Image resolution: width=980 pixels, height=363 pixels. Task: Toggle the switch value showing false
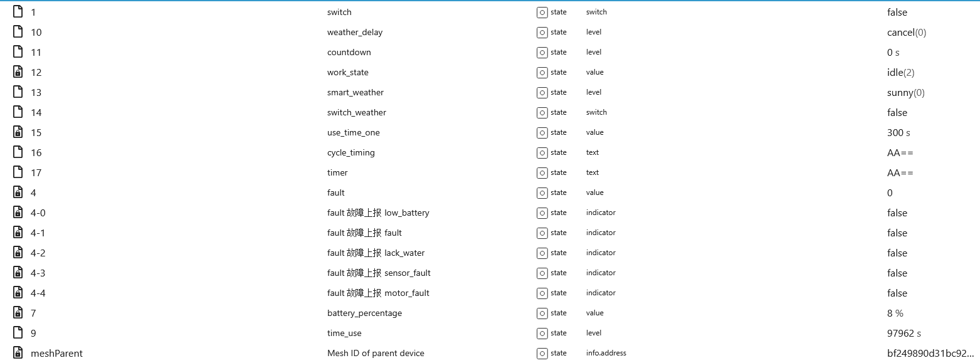[897, 12]
